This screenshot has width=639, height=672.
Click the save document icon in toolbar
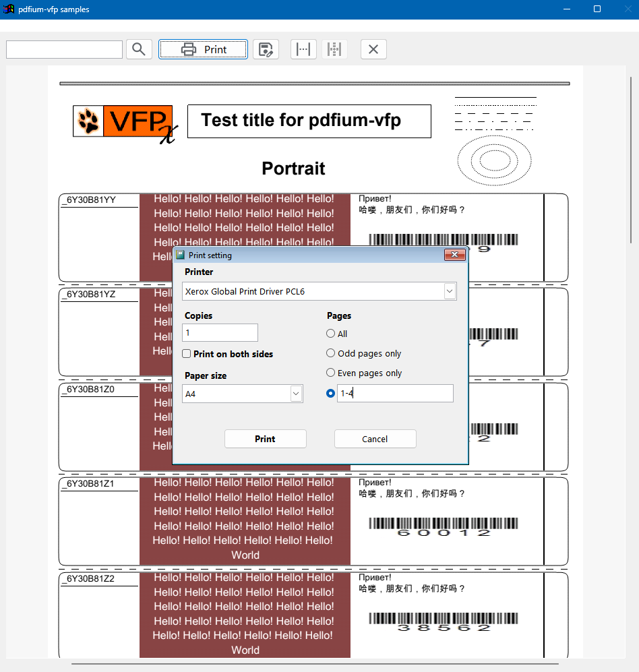[x=266, y=49]
